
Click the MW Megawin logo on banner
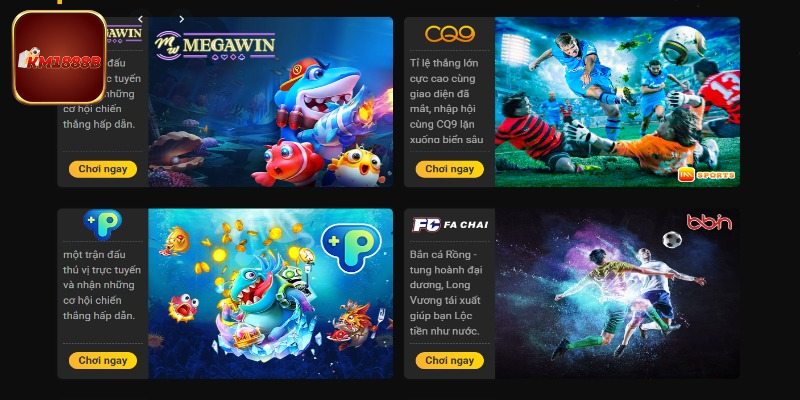pos(215,45)
